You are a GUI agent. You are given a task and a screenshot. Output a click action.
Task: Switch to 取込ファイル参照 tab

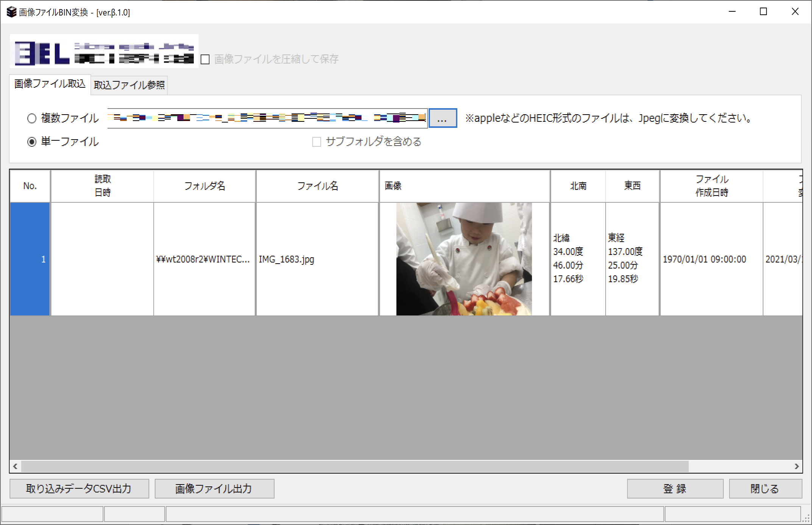[x=129, y=85]
